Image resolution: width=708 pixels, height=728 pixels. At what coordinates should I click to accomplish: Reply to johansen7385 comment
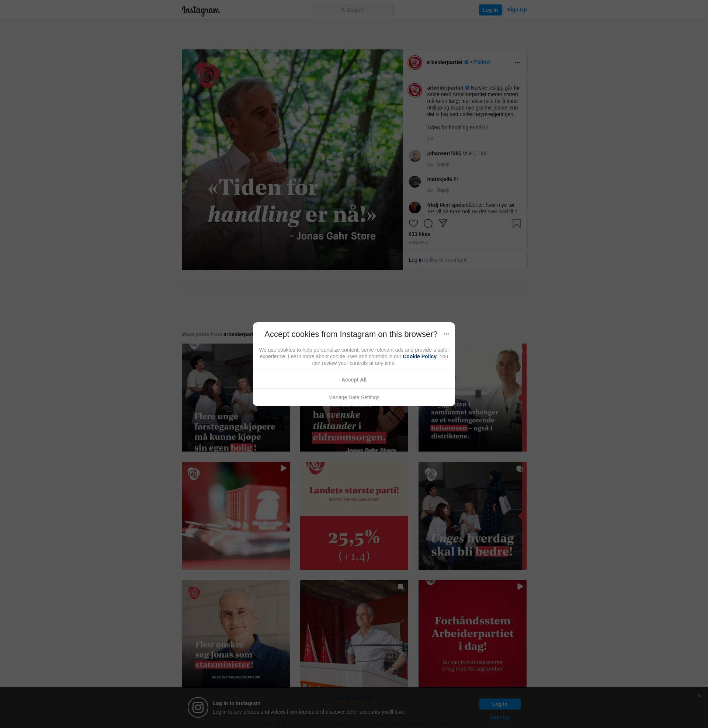[x=443, y=164]
